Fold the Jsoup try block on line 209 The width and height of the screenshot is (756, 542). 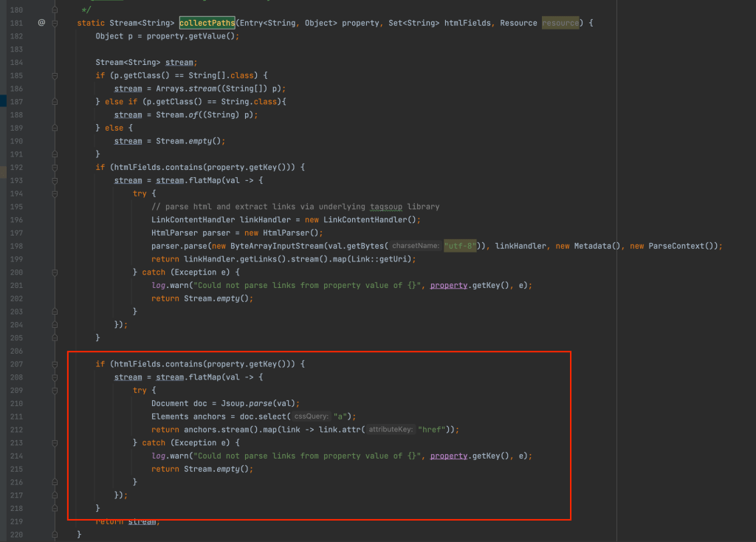55,390
